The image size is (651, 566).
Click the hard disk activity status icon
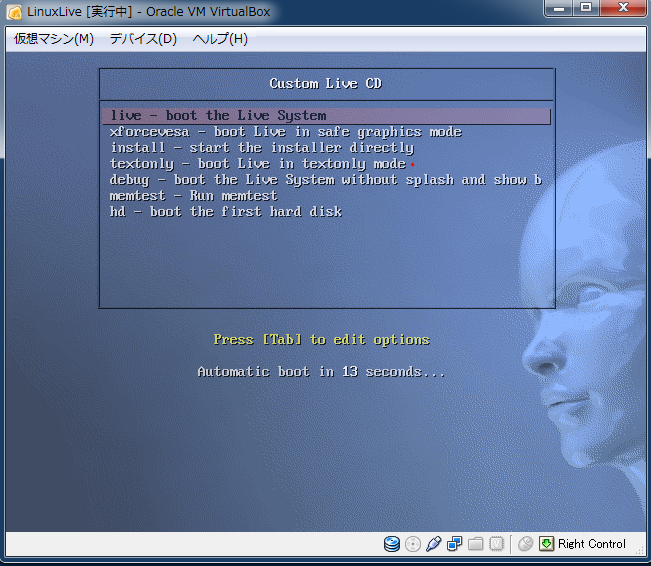pyautogui.click(x=392, y=544)
